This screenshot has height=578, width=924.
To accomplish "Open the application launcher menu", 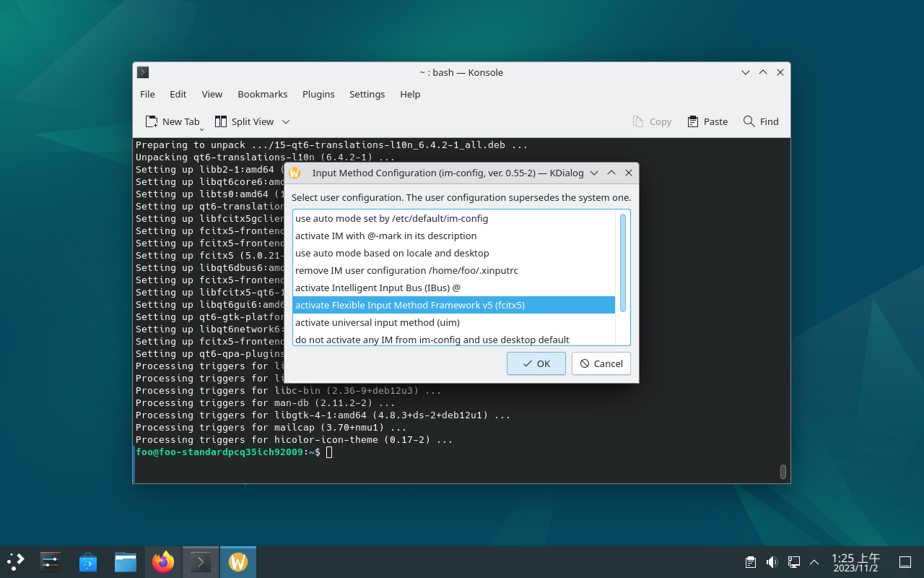I will pyautogui.click(x=16, y=561).
